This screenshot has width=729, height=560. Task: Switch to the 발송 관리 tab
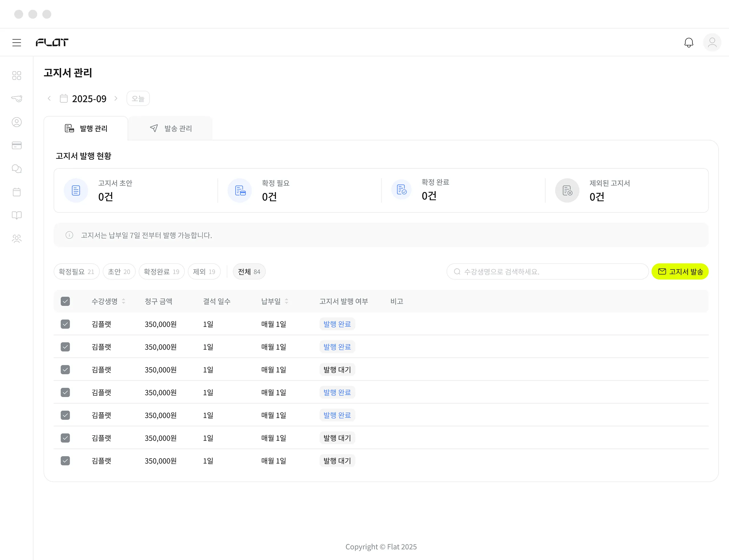(x=171, y=128)
